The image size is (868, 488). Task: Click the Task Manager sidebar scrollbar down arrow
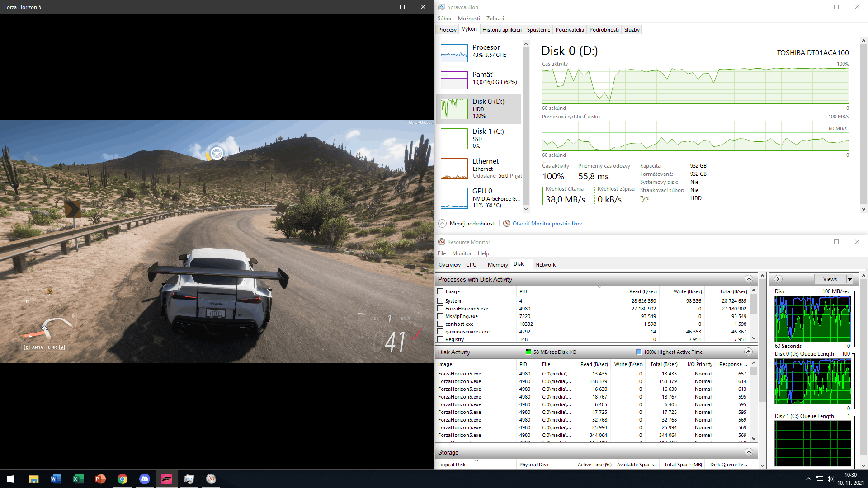(526, 209)
